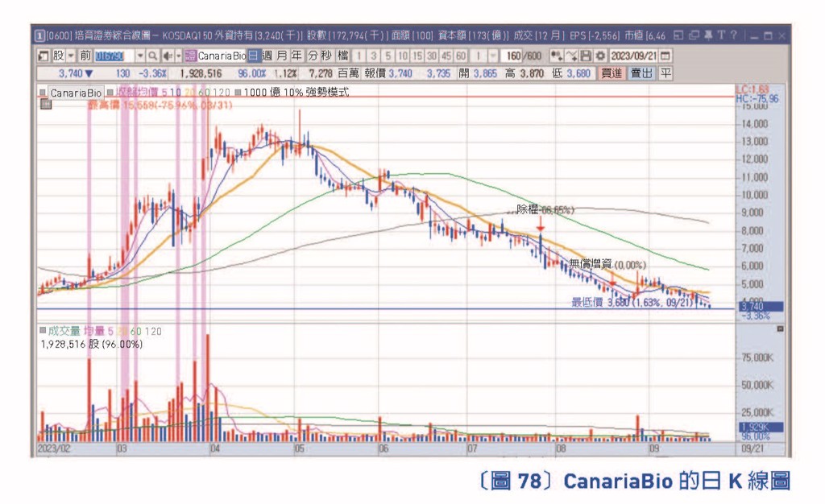Open the calendar icon next to 2023/09/21
The width and height of the screenshot is (825, 504).
click(665, 56)
